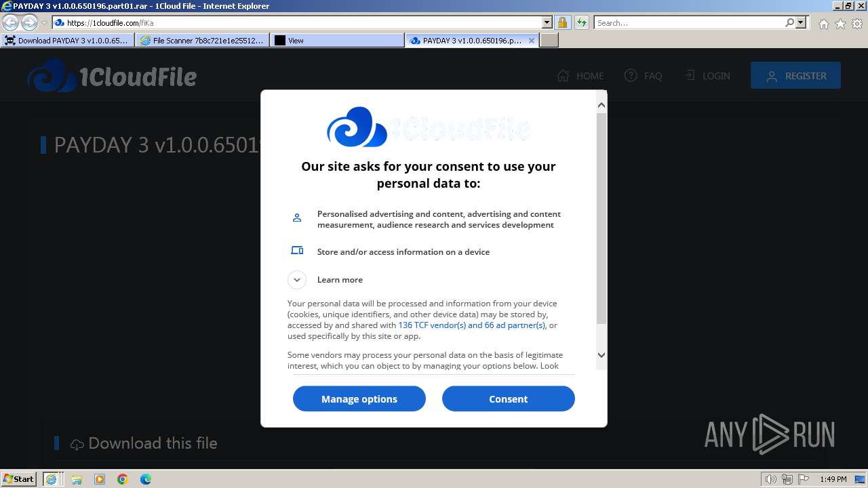Open volume speaker tray icon

[771, 479]
